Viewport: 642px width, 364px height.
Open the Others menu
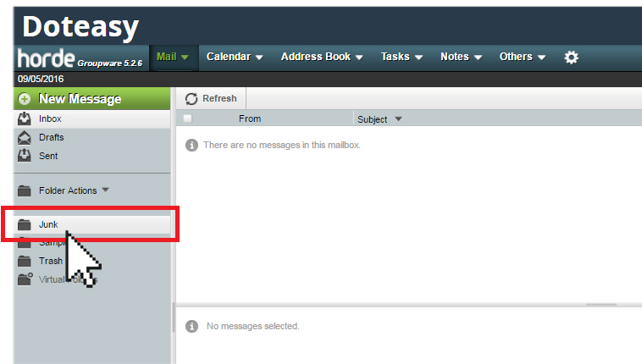(523, 57)
